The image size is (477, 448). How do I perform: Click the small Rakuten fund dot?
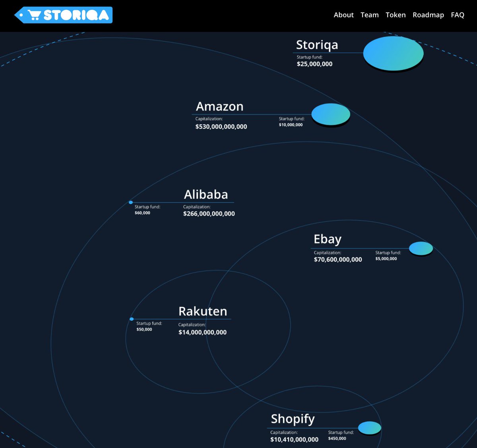132,319
